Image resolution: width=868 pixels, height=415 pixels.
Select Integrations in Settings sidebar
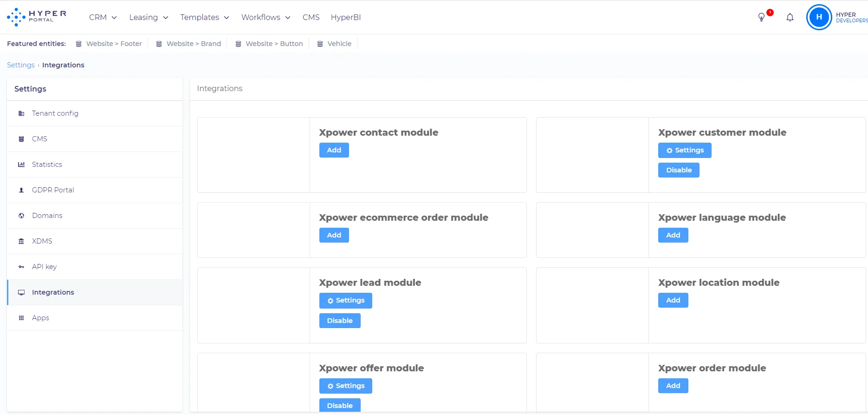click(95, 292)
